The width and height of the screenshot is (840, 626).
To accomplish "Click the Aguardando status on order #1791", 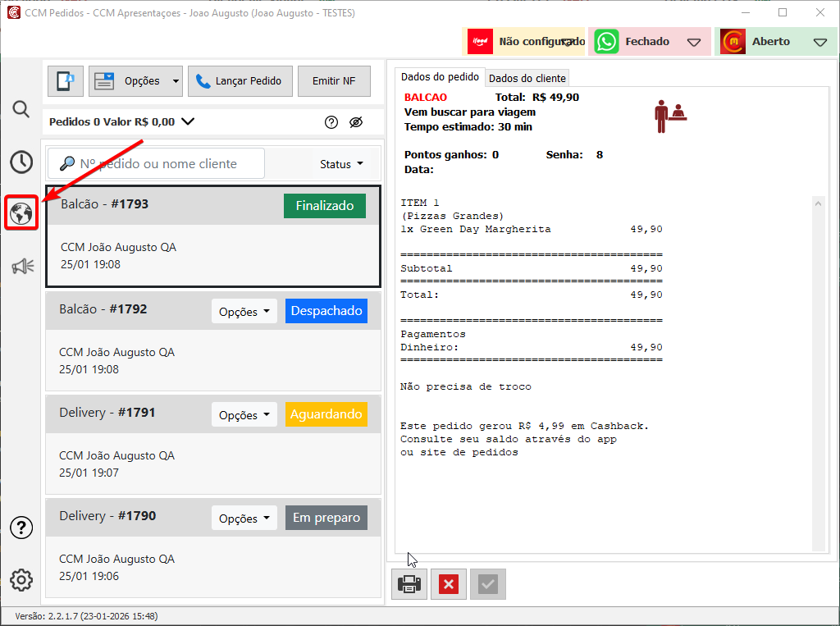I will tap(326, 414).
